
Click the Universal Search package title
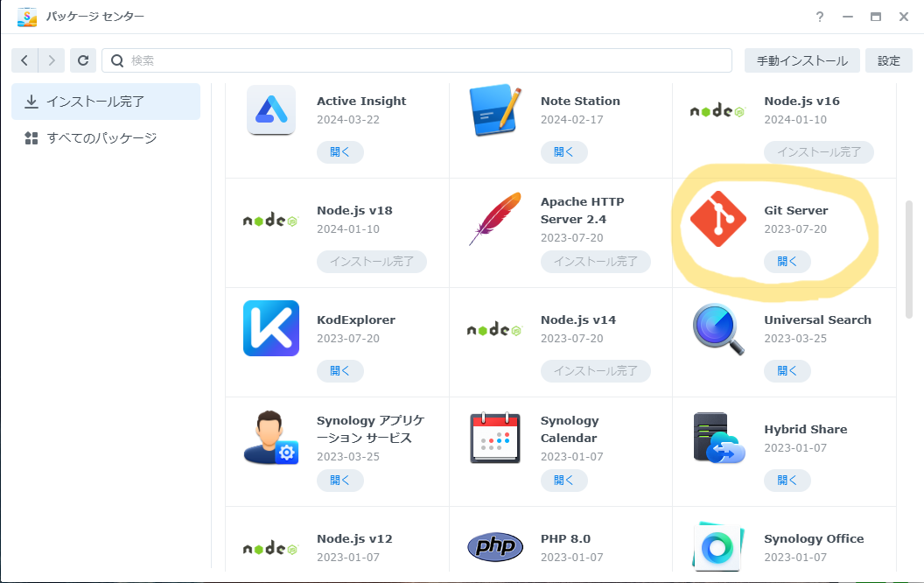817,320
